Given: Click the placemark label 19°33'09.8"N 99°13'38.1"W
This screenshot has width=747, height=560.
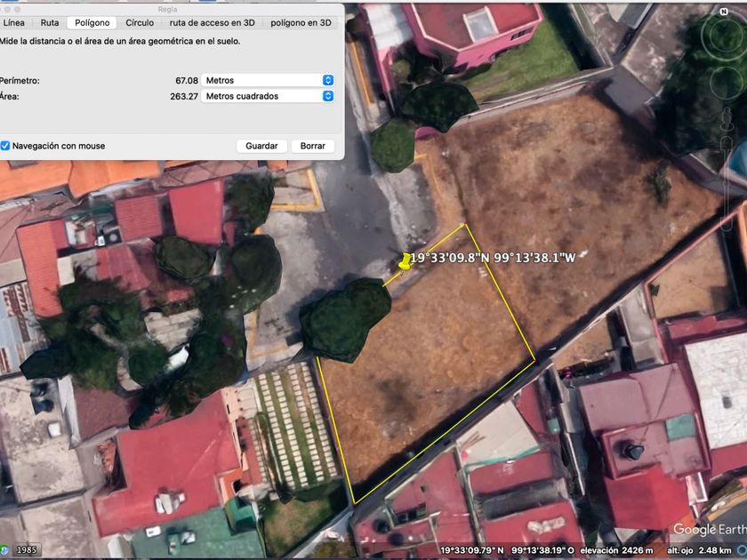Looking at the screenshot, I should [493, 258].
